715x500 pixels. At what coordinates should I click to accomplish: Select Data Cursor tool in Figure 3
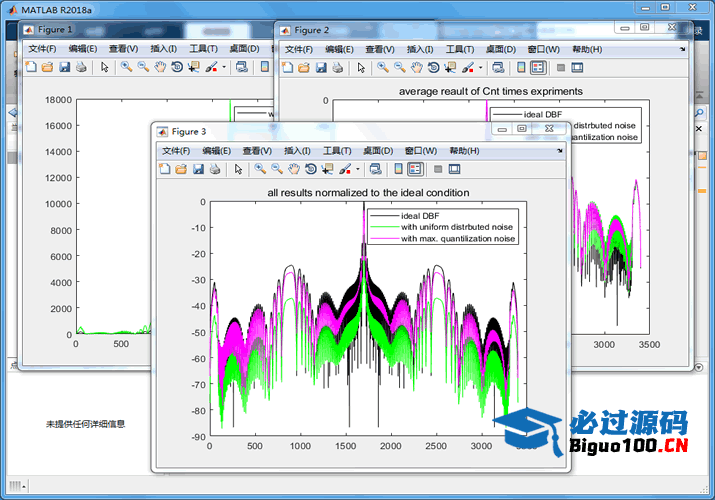pyautogui.click(x=328, y=169)
